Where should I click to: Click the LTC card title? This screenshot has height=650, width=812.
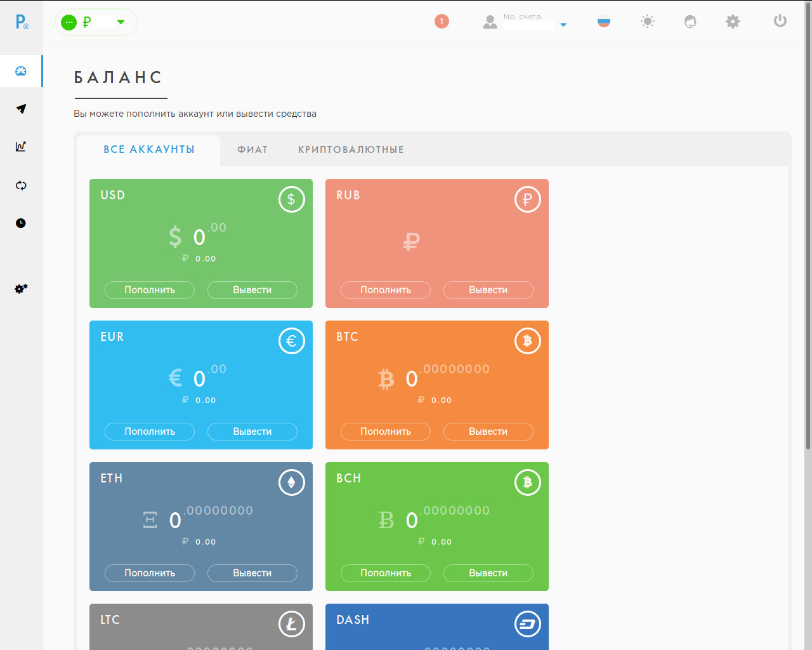tap(110, 620)
